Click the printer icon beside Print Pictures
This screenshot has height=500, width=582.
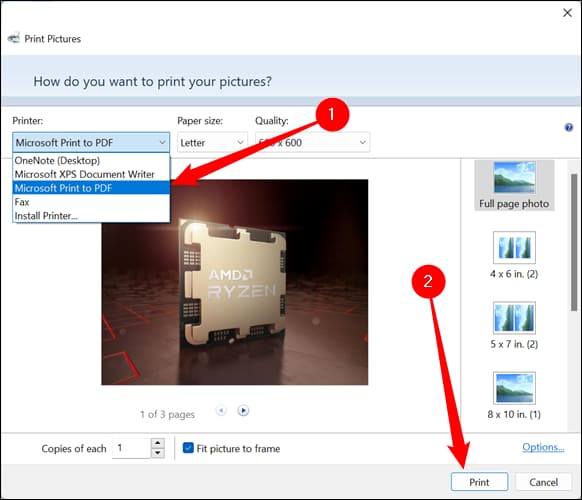pos(14,38)
